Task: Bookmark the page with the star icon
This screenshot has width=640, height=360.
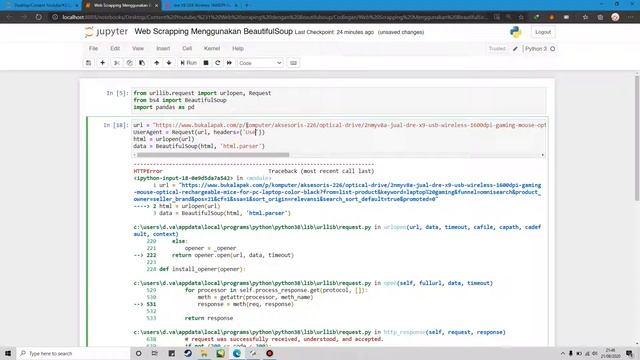Action: (521, 17)
